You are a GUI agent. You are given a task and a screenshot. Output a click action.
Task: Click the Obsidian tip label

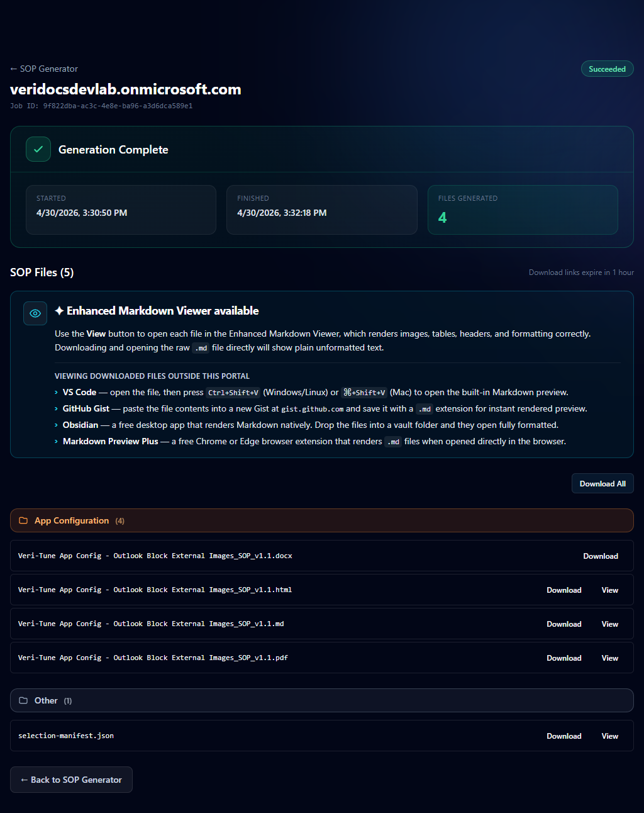click(x=80, y=425)
